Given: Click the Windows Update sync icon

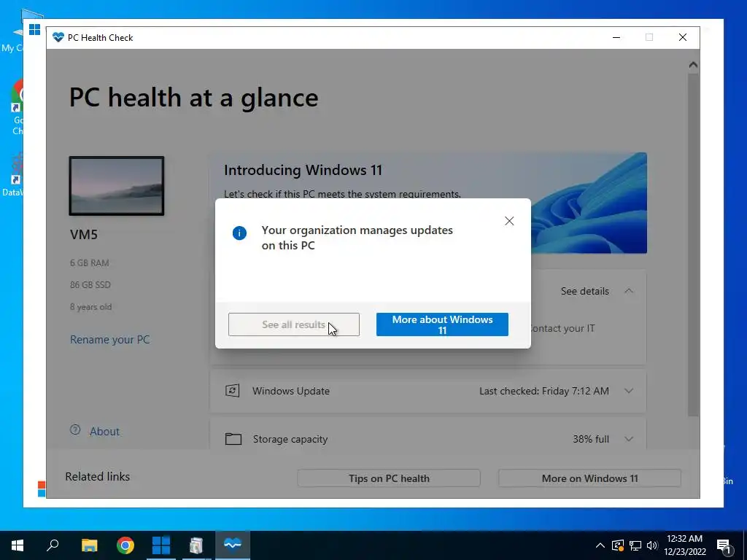Looking at the screenshot, I should coord(233,391).
